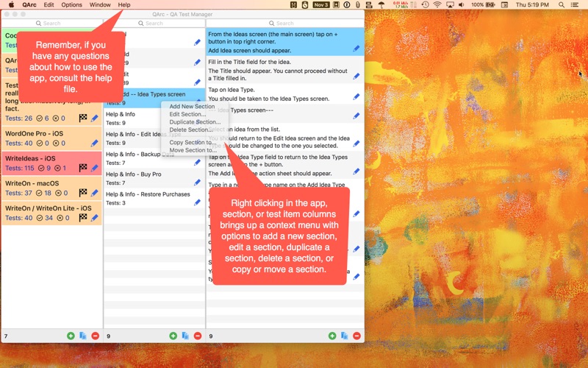Select the WriteOn / WriteOn Lite - iOS app
The height and width of the screenshot is (368, 588).
[x=51, y=213]
